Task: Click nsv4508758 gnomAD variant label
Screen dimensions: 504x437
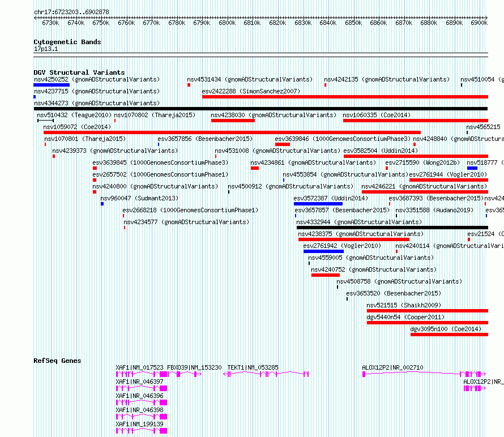Action: [399, 281]
